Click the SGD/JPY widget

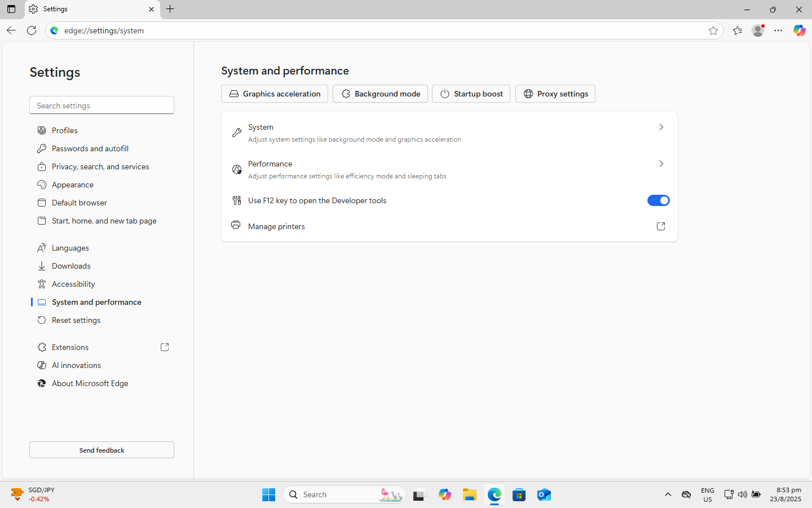click(x=34, y=494)
